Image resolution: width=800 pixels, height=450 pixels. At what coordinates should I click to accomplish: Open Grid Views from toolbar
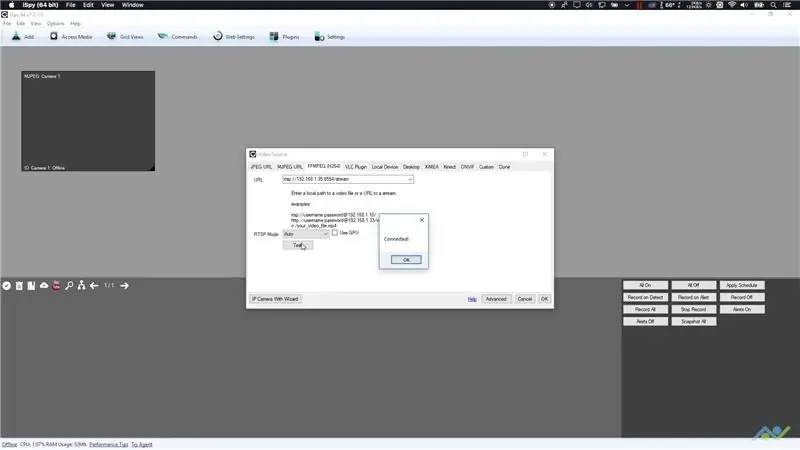(125, 37)
